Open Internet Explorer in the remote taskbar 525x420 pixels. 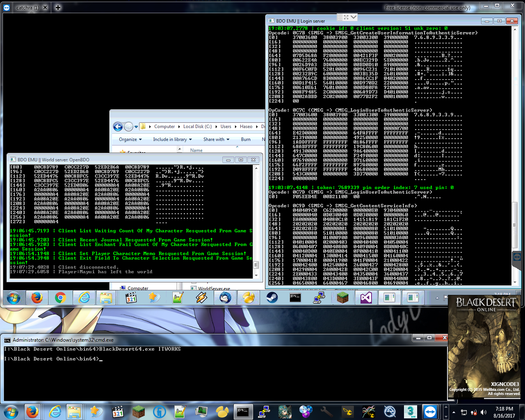pyautogui.click(x=84, y=298)
